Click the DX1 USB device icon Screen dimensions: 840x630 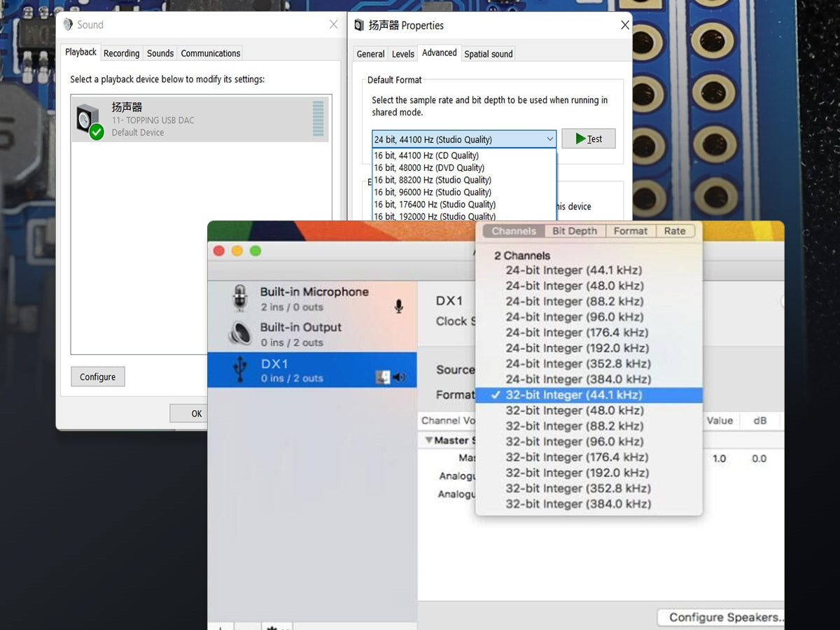pyautogui.click(x=240, y=370)
